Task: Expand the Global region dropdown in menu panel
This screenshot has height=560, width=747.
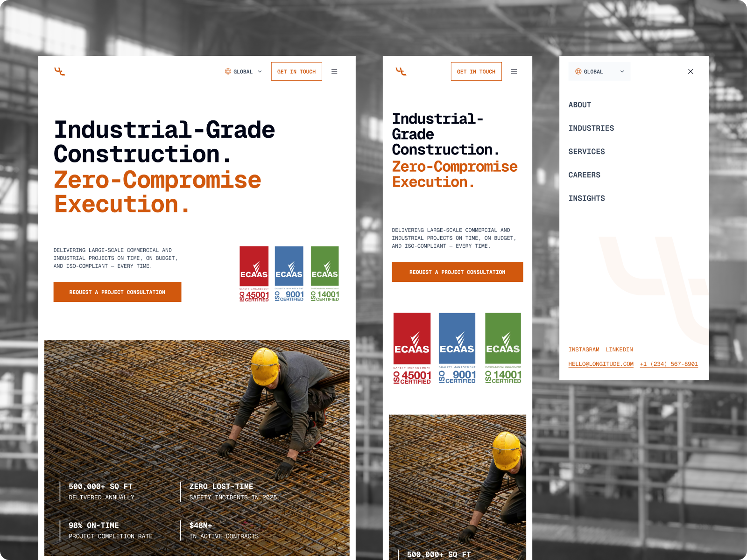Action: point(599,71)
